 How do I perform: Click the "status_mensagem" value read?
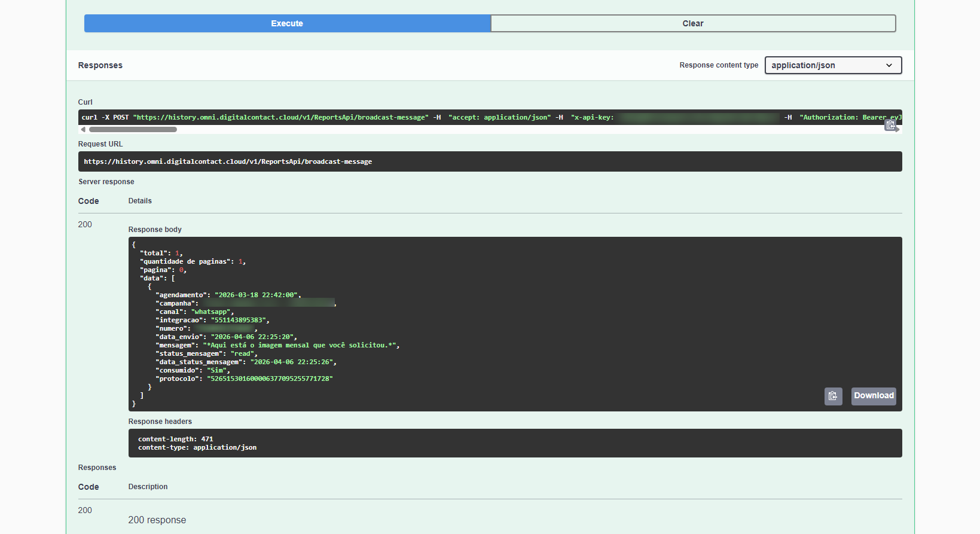[242, 353]
